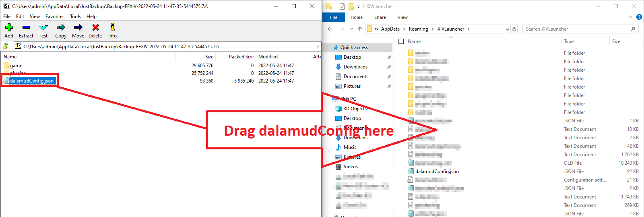Go forward in Explorer navigation
The height and width of the screenshot is (217, 644).
342,29
